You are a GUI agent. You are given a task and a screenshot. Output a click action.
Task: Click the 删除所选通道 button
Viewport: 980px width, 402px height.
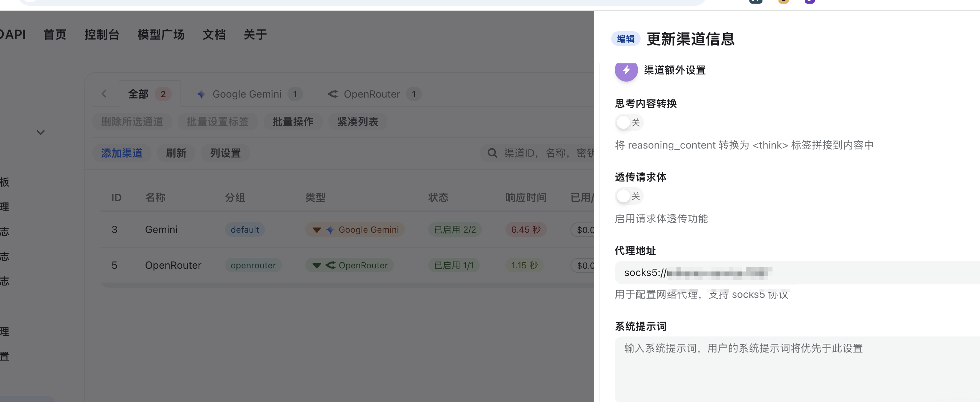(x=132, y=122)
